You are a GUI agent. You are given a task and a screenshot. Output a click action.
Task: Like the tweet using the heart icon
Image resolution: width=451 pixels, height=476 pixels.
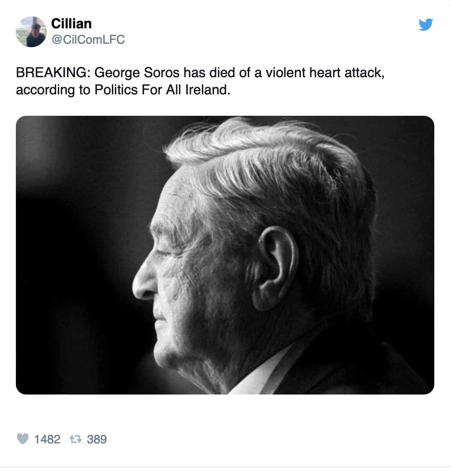coord(23,439)
